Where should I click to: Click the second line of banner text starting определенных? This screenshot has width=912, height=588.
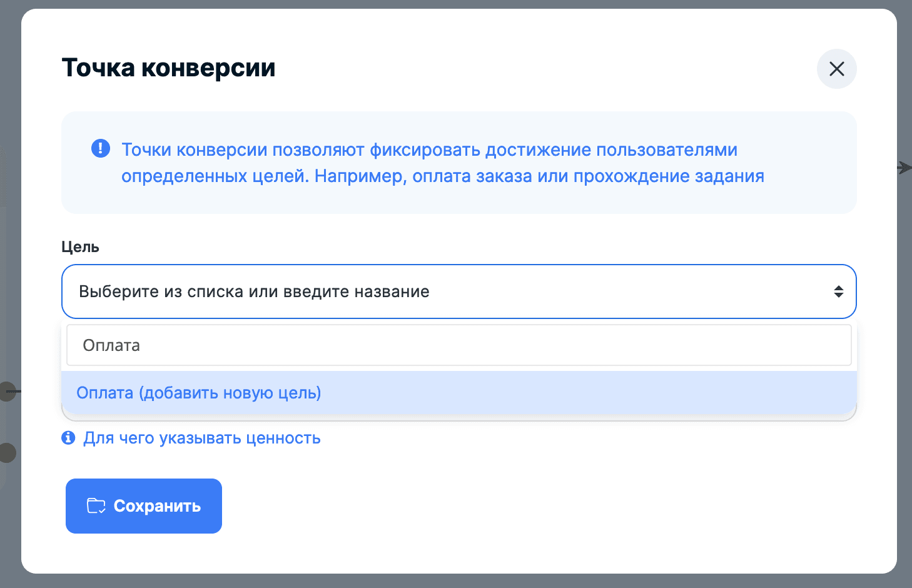coord(442,176)
